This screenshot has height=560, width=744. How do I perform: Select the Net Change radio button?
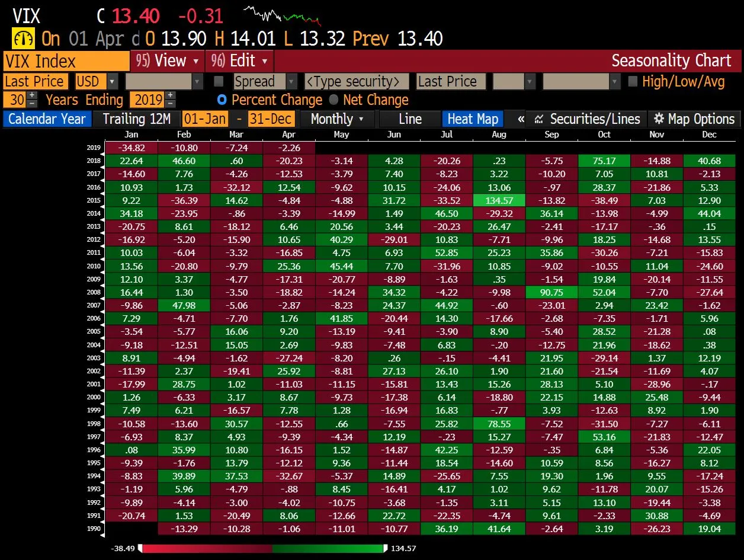tap(333, 100)
